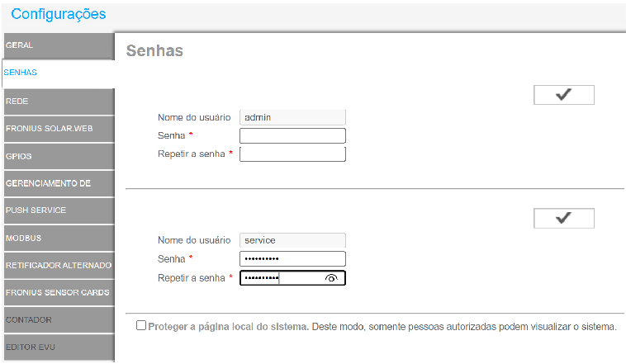The width and height of the screenshot is (626, 364).
Task: Confirm admin password with checkmark button
Action: [x=564, y=95]
